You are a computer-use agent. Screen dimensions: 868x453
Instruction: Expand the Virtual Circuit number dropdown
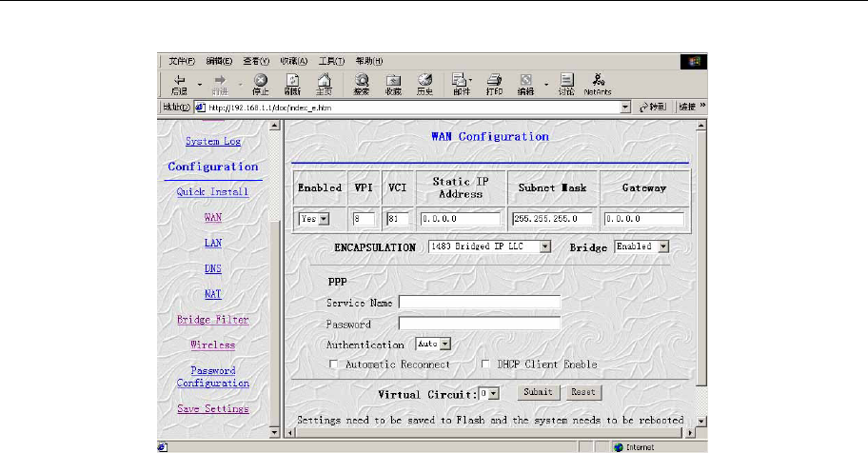click(489, 393)
